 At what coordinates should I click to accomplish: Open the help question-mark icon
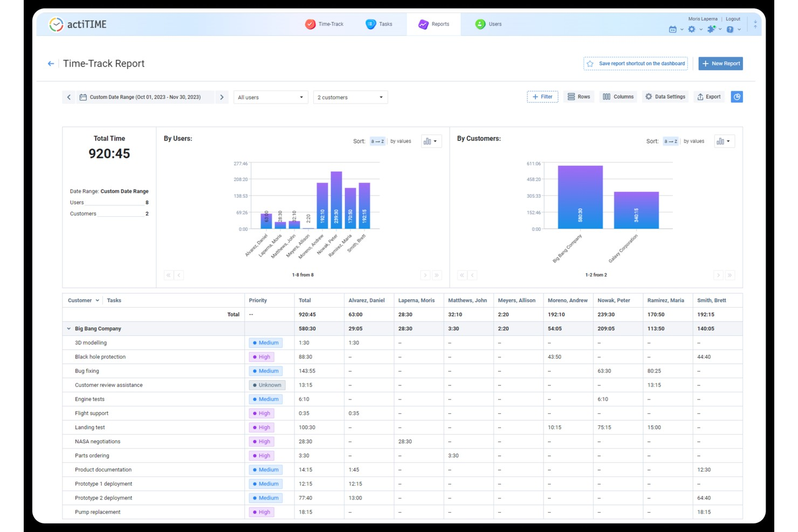coord(730,30)
